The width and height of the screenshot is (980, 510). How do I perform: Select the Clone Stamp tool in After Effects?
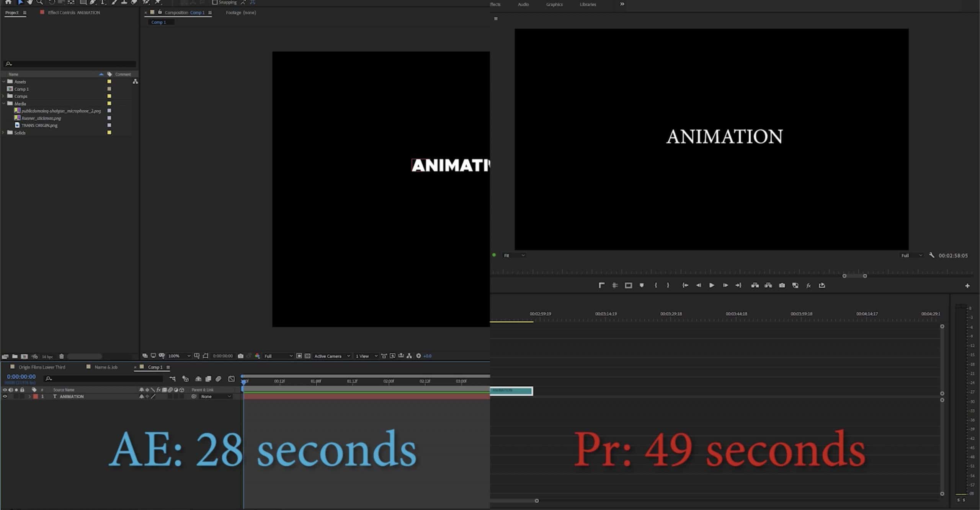124,2
